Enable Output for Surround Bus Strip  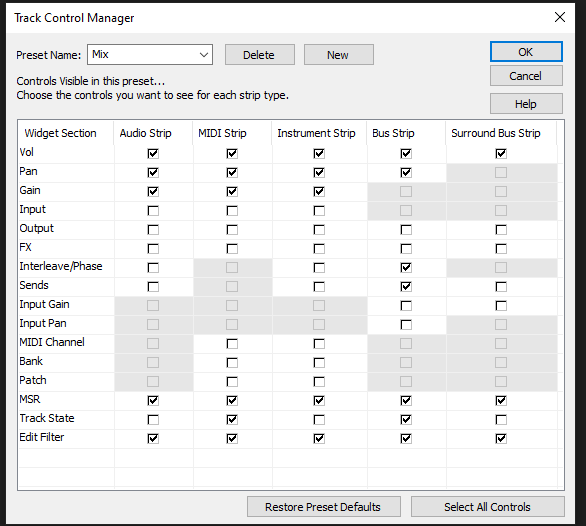coord(501,230)
